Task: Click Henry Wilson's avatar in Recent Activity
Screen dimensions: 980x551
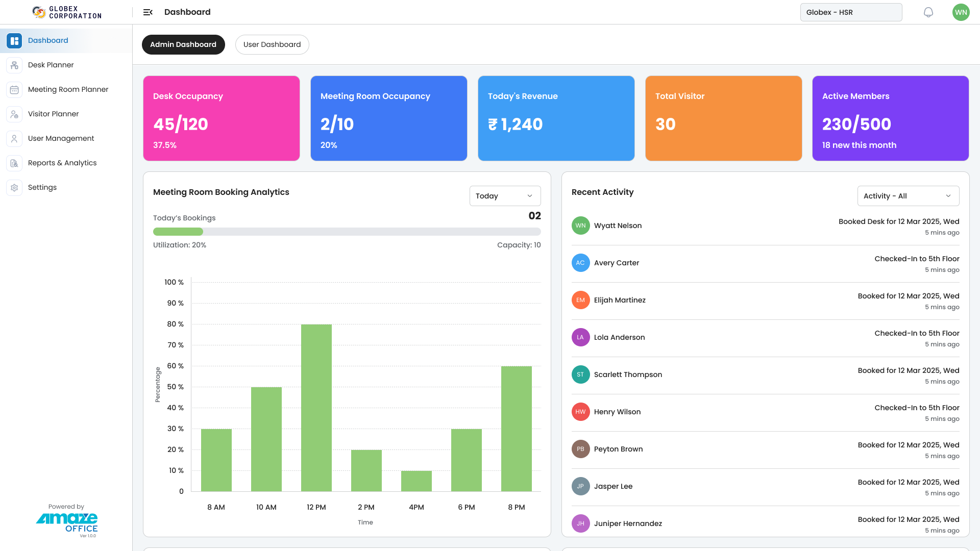Action: (580, 412)
